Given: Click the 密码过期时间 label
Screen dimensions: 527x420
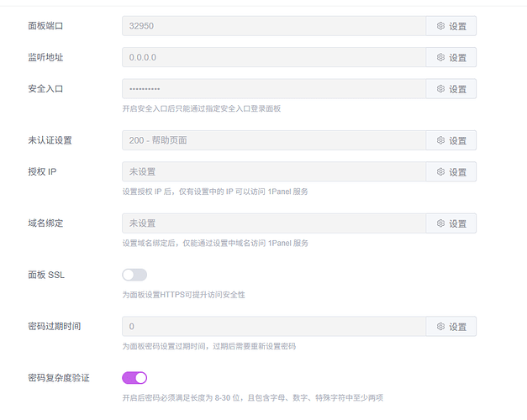Looking at the screenshot, I should click(54, 326).
